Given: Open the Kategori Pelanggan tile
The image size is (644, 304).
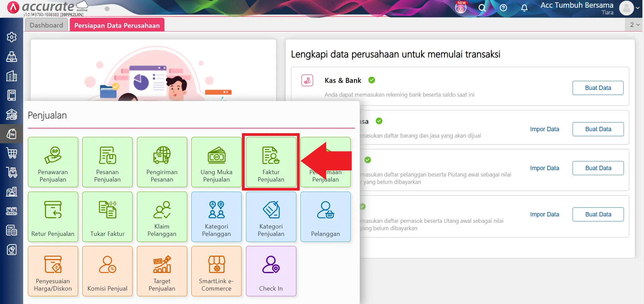Looking at the screenshot, I should (216, 217).
